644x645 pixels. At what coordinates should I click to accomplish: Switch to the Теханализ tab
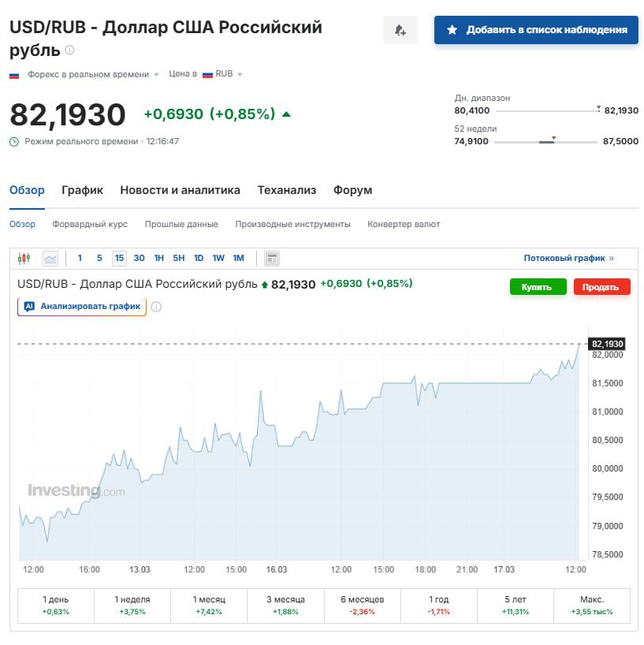tap(286, 190)
